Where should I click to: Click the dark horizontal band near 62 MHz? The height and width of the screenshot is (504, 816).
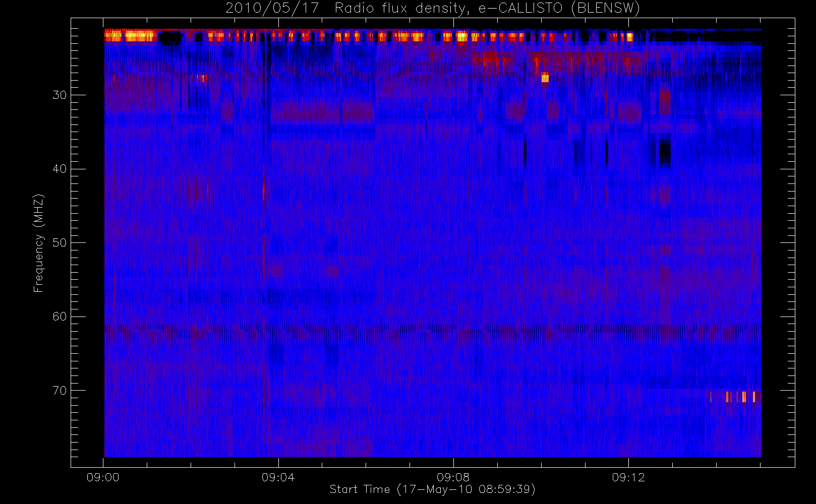click(x=433, y=328)
